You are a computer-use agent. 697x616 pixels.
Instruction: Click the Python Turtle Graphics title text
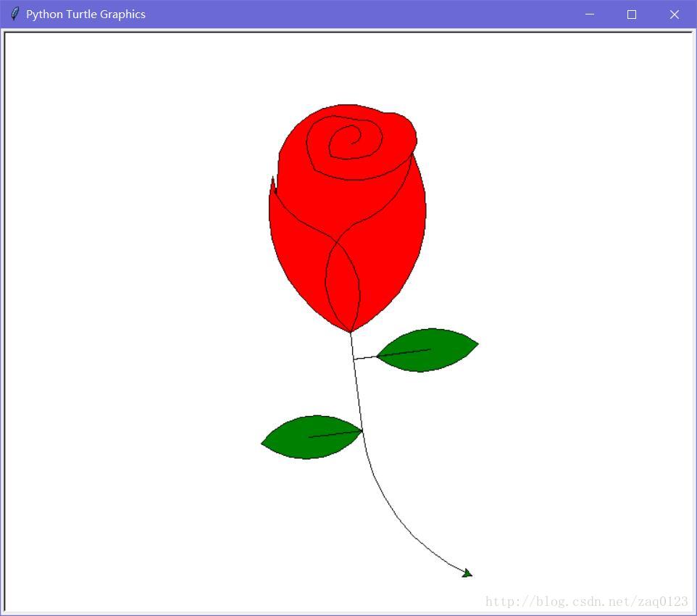click(85, 14)
